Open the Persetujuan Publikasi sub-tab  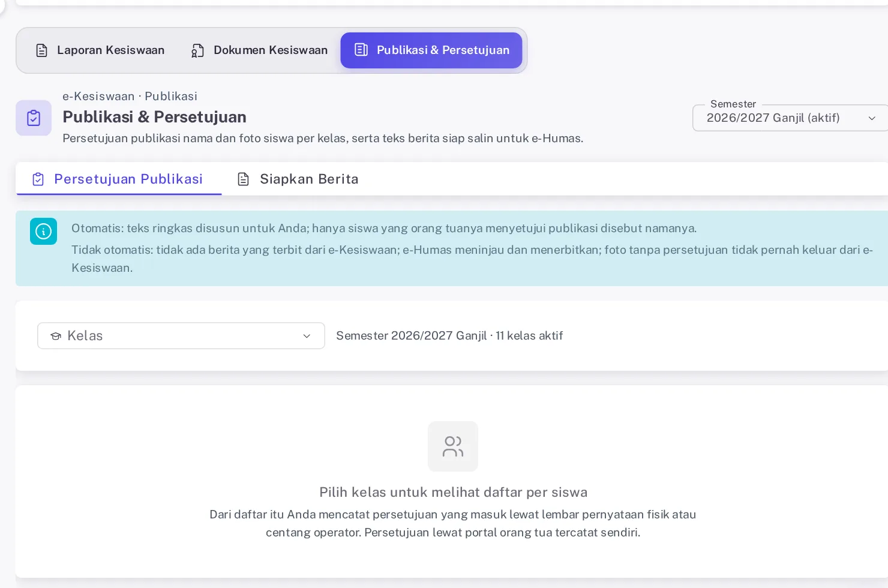pos(119,179)
